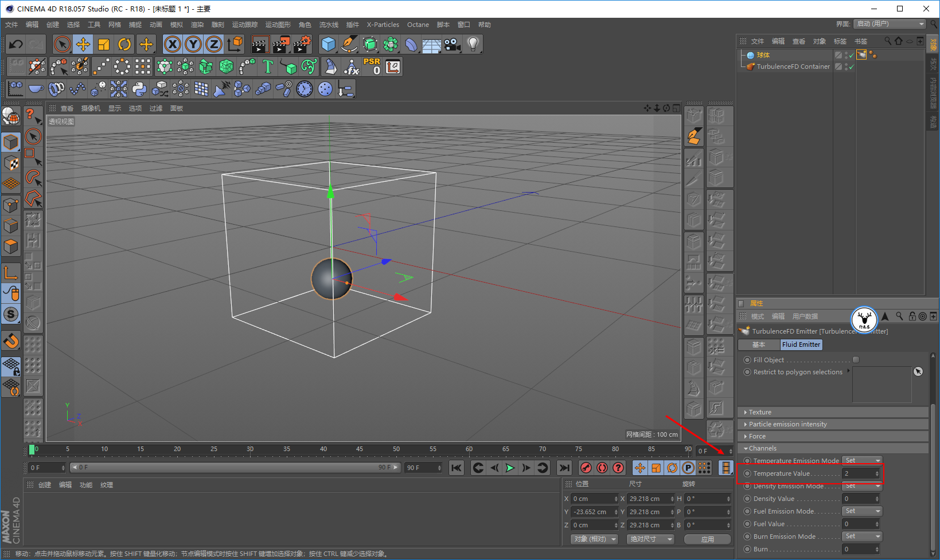Toggle Autokeying in the timeline controls
The image size is (940, 560).
coord(602,468)
